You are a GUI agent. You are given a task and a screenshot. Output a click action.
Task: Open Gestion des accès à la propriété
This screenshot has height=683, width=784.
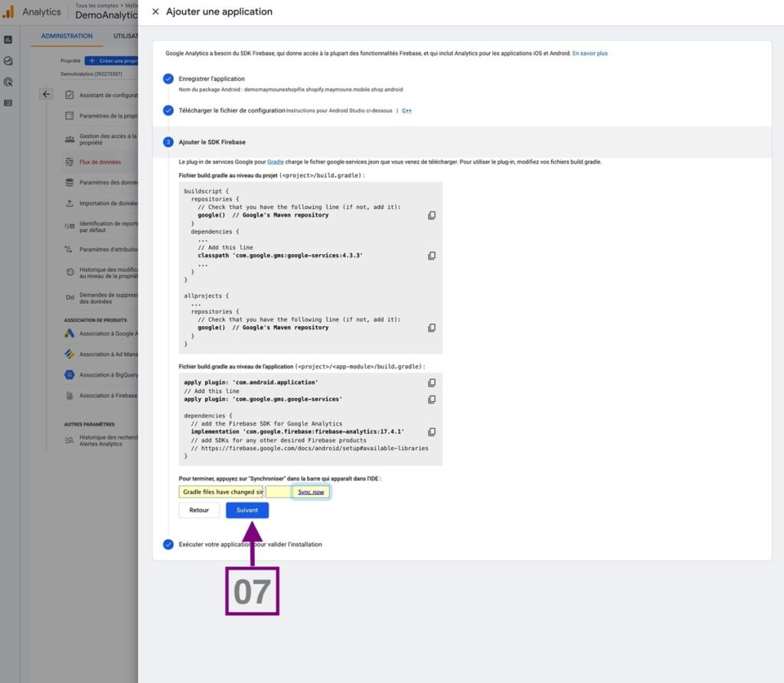(x=102, y=139)
